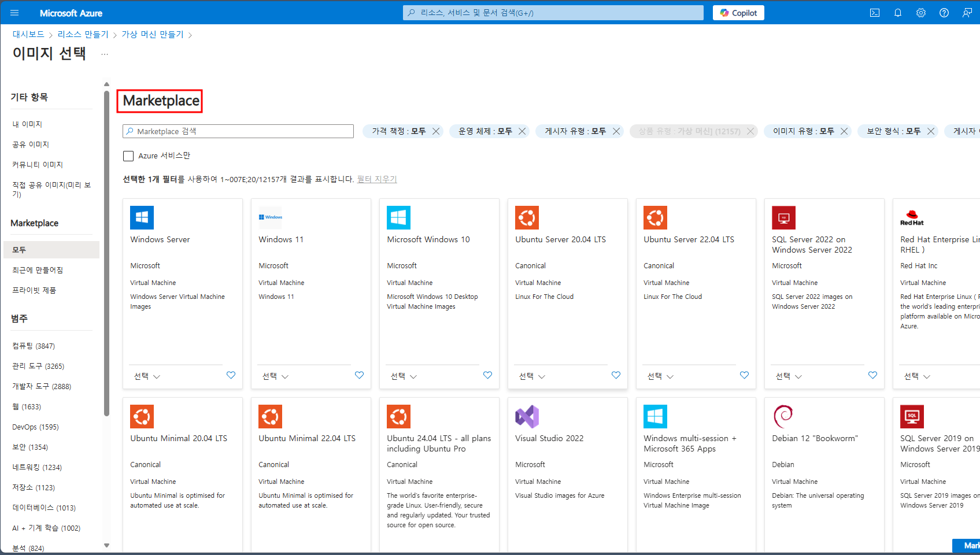980x555 pixels.
Task: Click the Ubuntu Server 22.04 LTS logo
Action: pyautogui.click(x=656, y=217)
